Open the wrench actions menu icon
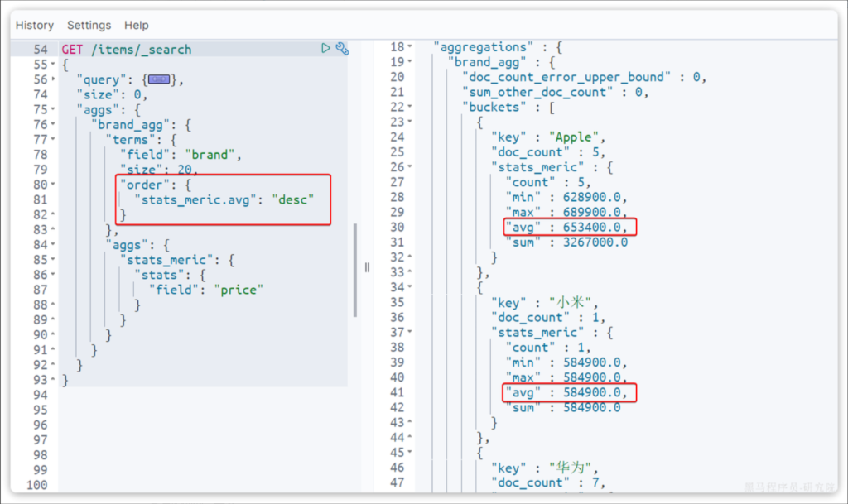Viewport: 848px width, 504px height. coord(342,49)
